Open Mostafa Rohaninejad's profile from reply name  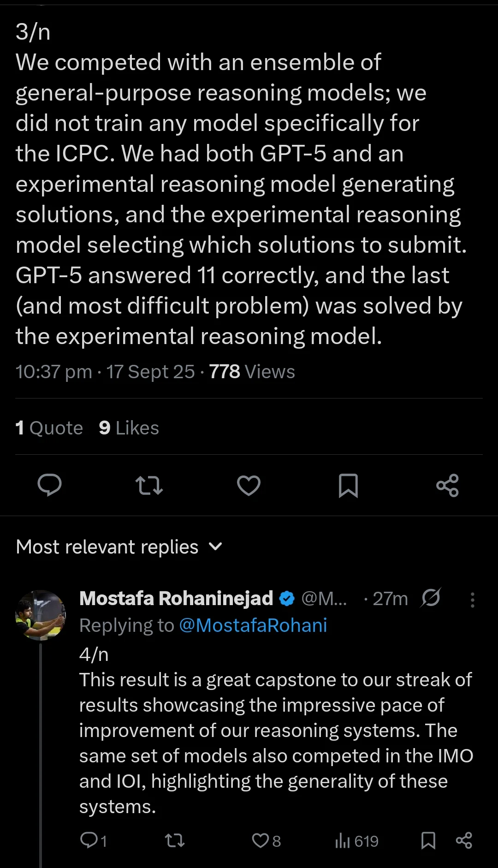click(176, 599)
